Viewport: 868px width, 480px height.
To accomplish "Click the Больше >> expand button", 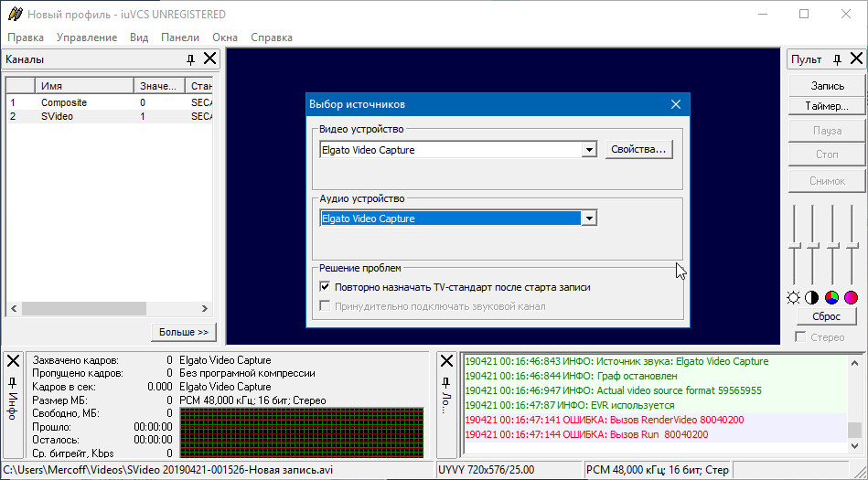I will (184, 332).
